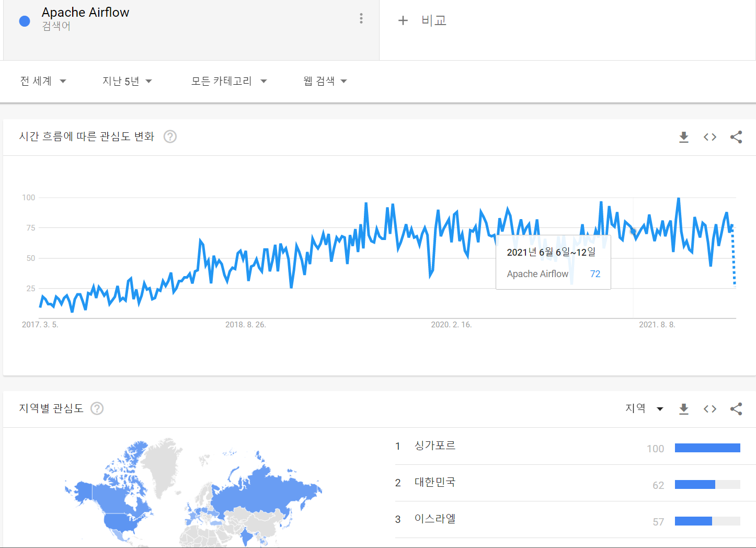Viewport: 756px width, 548px height.
Task: Click the 시간 흐름에 따른 관심도 변화 heading
Action: pos(87,136)
